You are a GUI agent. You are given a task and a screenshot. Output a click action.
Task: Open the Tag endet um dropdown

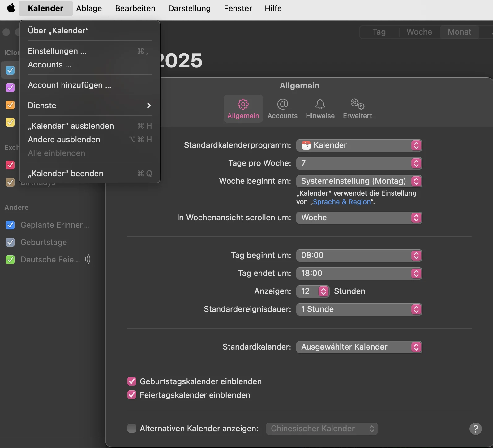point(359,274)
